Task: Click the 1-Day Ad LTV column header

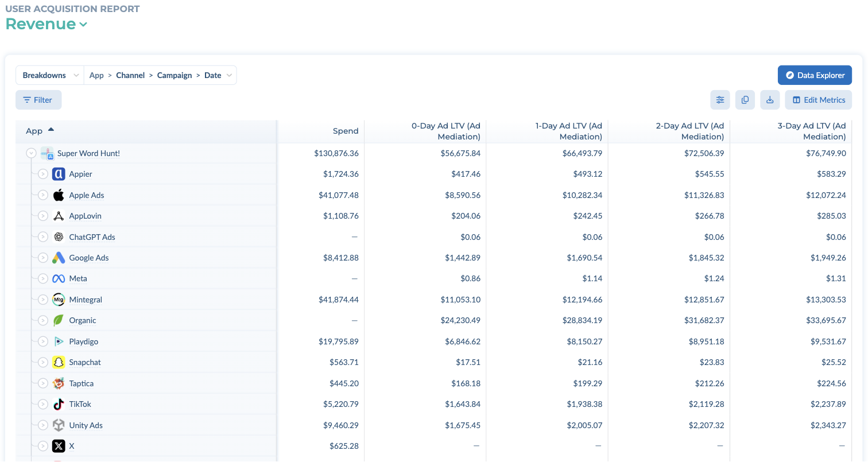Action: pos(568,131)
